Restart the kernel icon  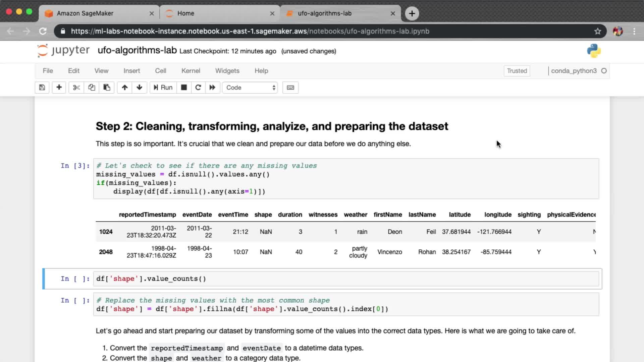[198, 87]
